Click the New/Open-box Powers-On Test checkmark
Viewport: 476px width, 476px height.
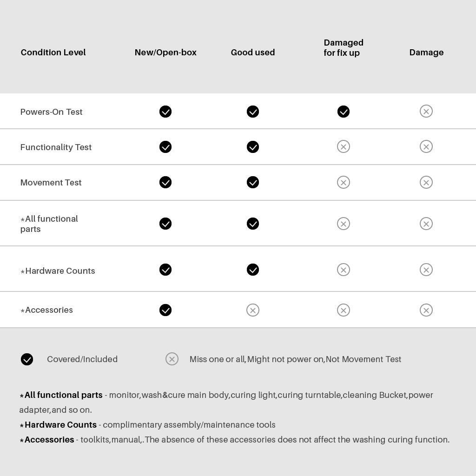tap(165, 112)
